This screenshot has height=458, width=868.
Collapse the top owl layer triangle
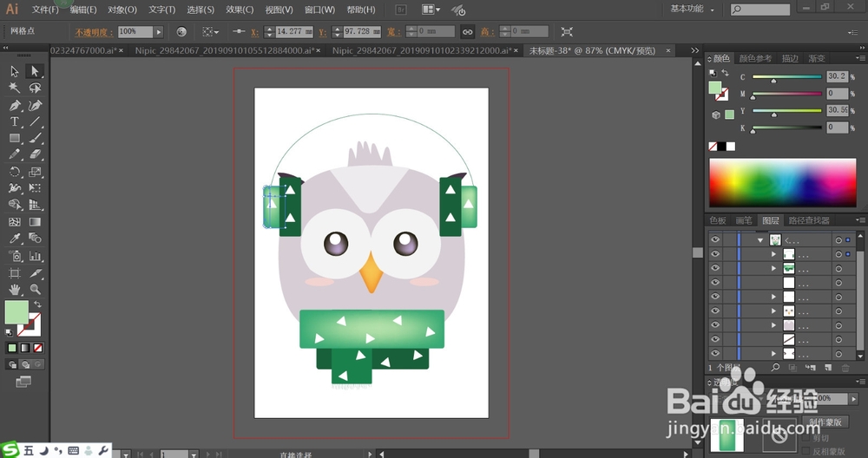760,240
